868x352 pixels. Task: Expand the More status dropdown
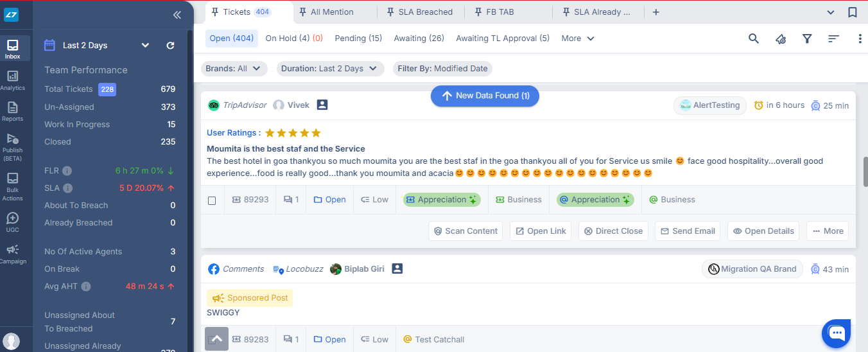(x=578, y=39)
